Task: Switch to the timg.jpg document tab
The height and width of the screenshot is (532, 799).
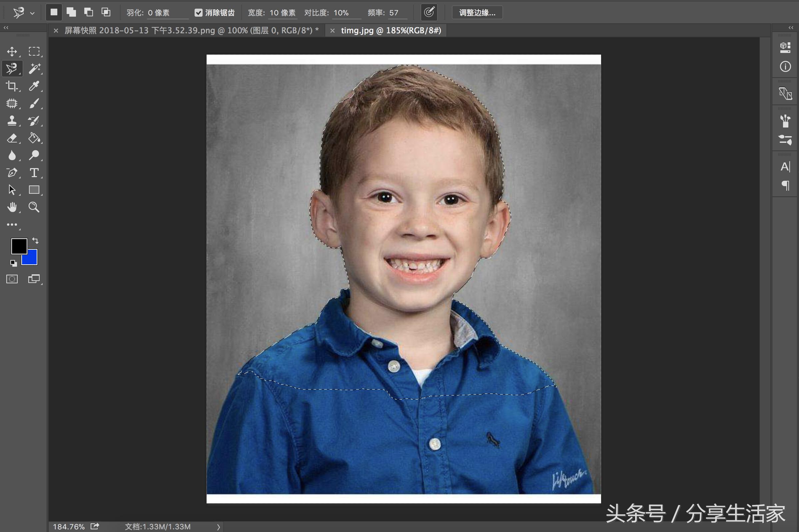Action: pos(391,31)
